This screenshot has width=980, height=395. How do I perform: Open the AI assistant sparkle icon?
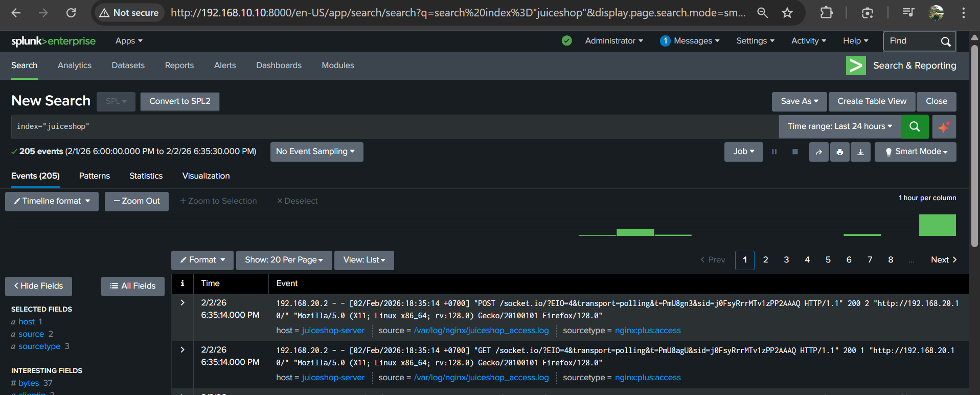pos(944,126)
